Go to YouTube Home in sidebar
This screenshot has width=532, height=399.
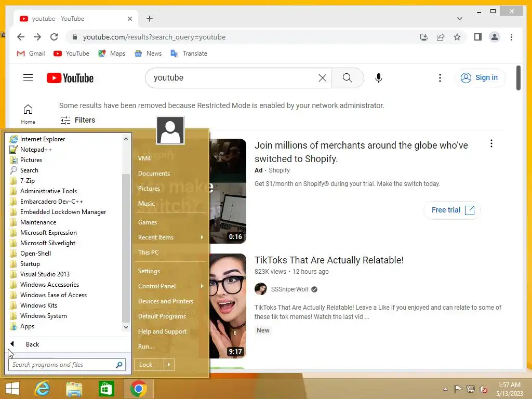[28, 114]
